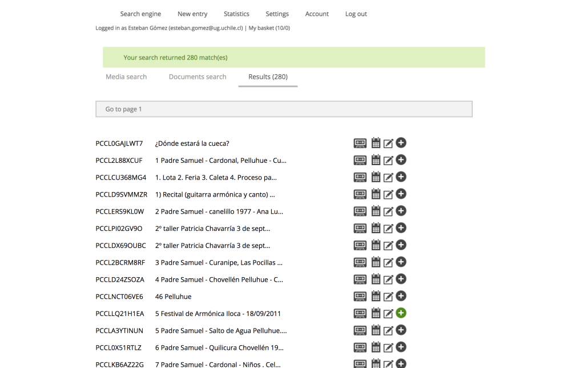This screenshot has height=368, width=588.
Task: Edit the PCCL2BCRM8RF Curanipe entry
Action: 388,263
